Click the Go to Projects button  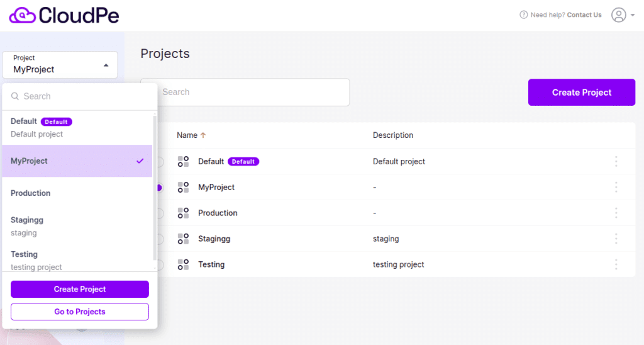[x=80, y=312]
